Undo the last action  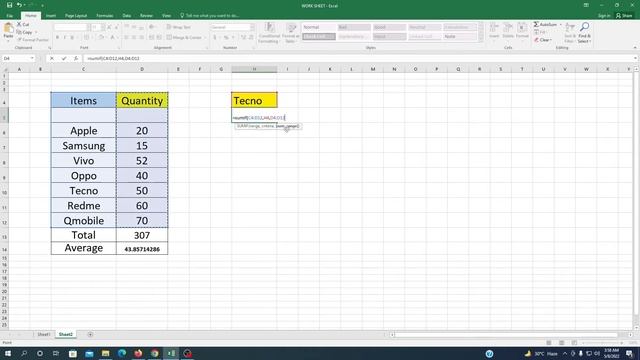[x=18, y=5]
